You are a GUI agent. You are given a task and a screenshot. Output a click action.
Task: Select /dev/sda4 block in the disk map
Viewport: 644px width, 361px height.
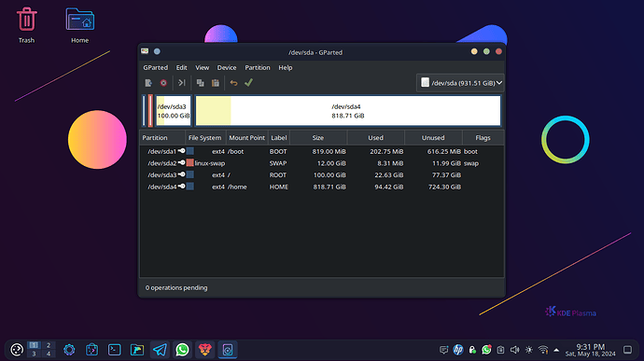pyautogui.click(x=348, y=111)
